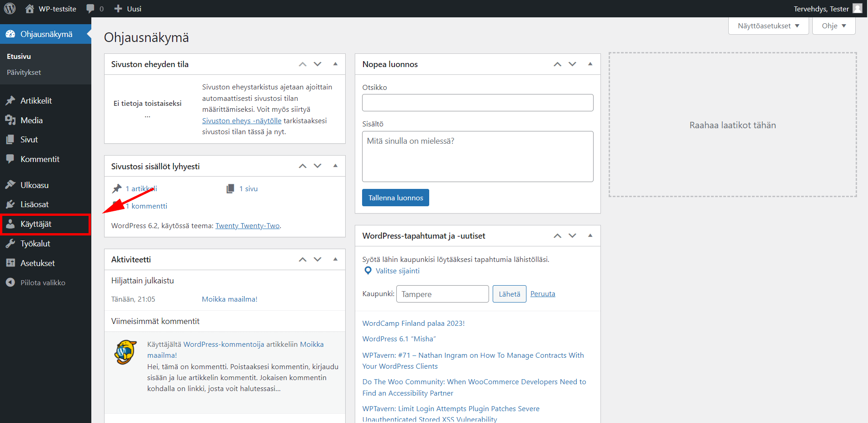Viewport: 868px width, 423px height.
Task: Open Päivitykset submenu item
Action: click(x=24, y=73)
